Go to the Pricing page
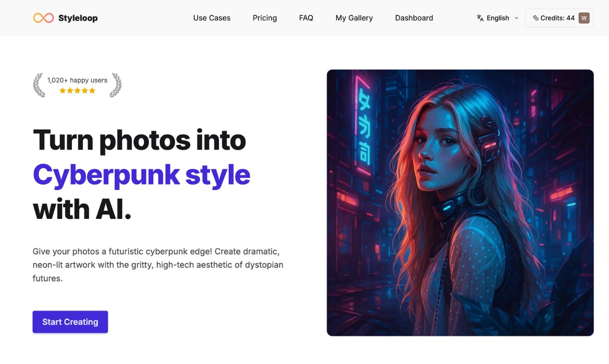Screen dimensions: 609x364 click(265, 18)
